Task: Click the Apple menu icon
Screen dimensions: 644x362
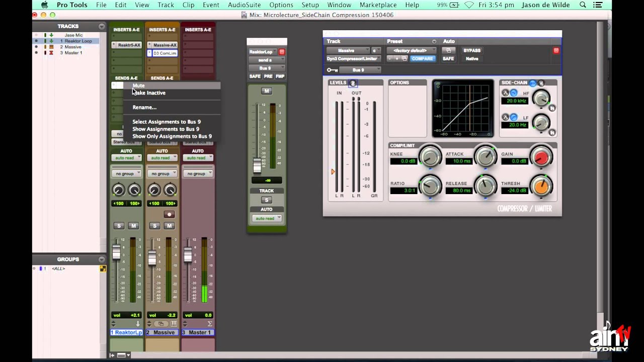Action: (44, 5)
